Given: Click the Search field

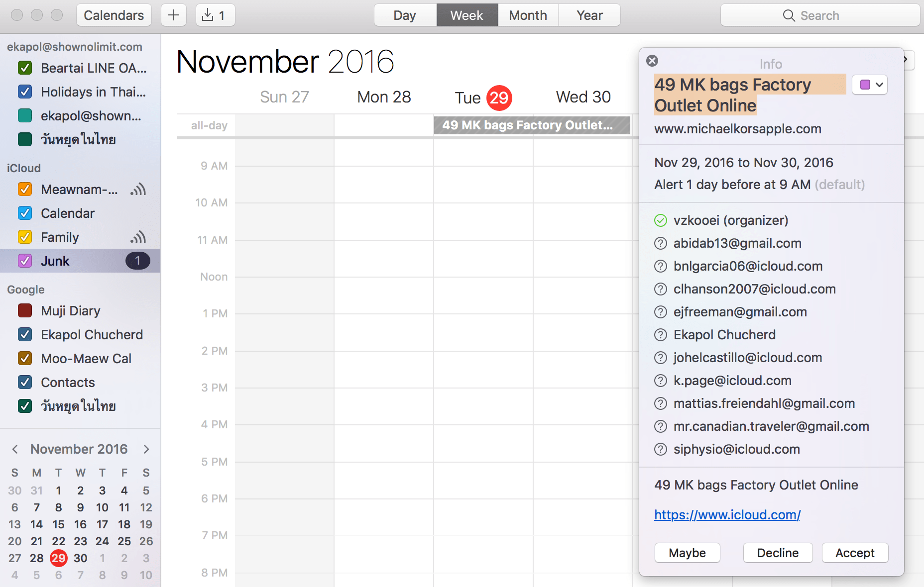Looking at the screenshot, I should (820, 15).
